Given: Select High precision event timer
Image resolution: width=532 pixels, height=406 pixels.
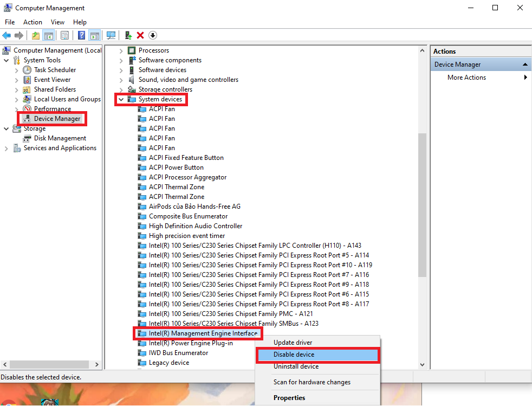Looking at the screenshot, I should [x=186, y=236].
